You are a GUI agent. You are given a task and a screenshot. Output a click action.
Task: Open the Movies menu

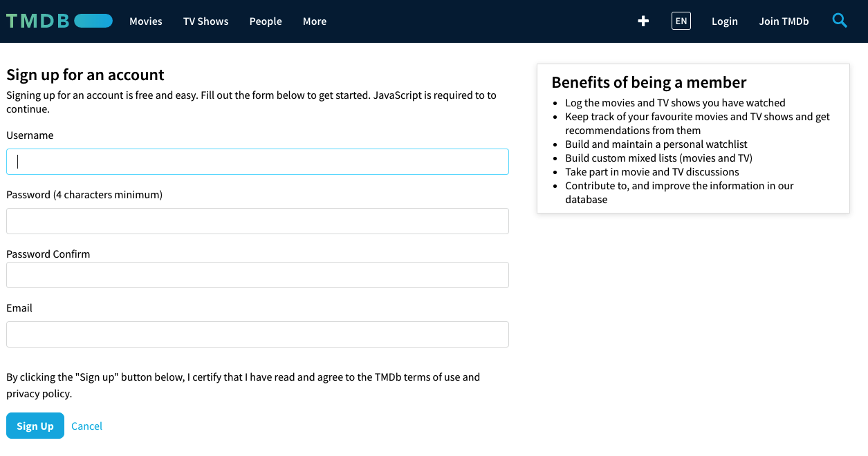tap(146, 21)
